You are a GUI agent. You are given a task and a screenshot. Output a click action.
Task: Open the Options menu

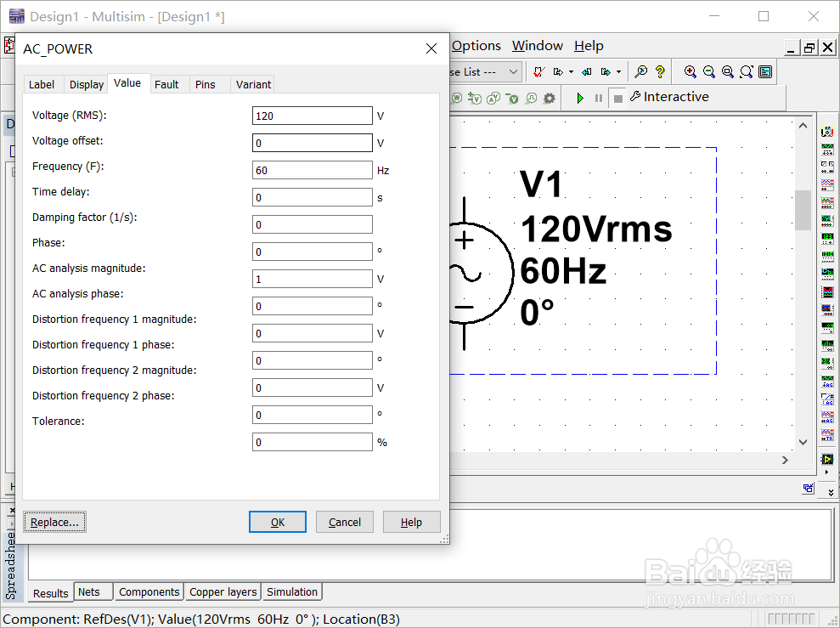point(476,46)
